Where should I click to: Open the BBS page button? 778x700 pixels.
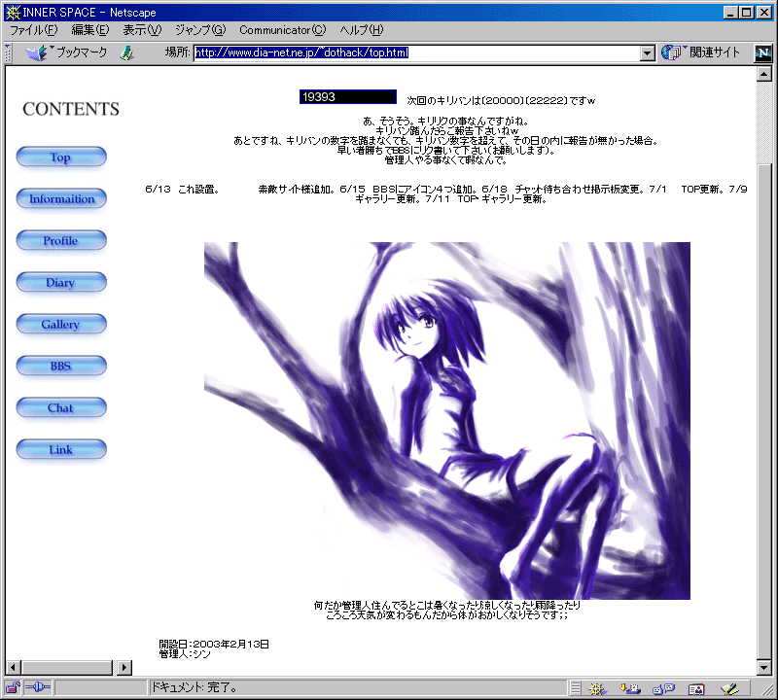[61, 366]
